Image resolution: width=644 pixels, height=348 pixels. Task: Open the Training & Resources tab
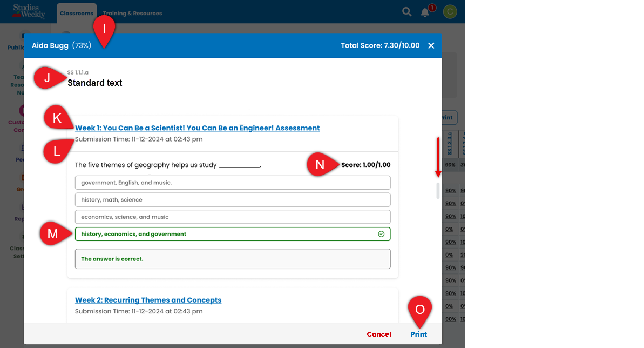pos(132,13)
